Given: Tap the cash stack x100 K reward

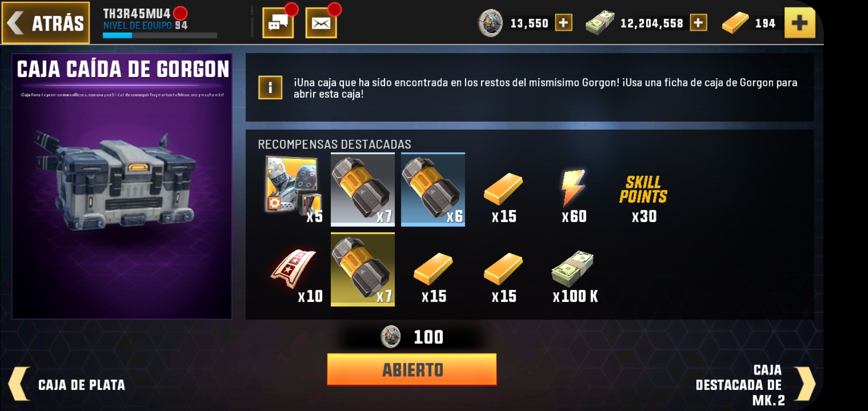Looking at the screenshot, I should pyautogui.click(x=574, y=277).
